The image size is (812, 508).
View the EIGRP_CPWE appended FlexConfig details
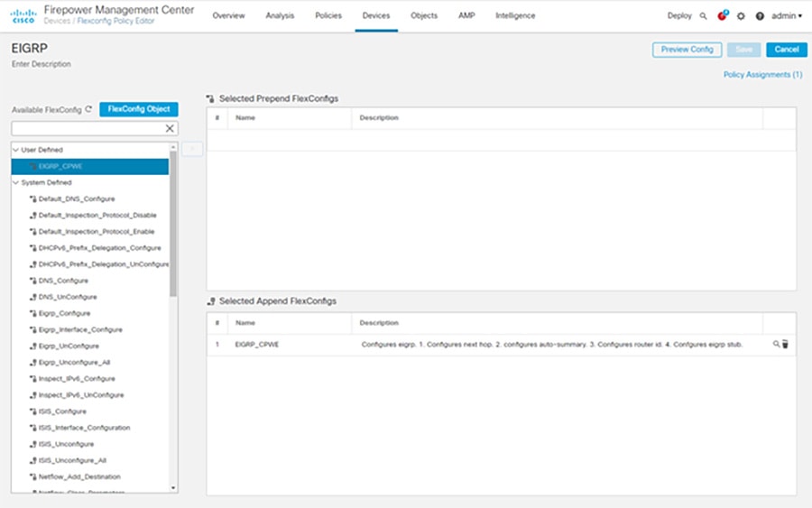[x=776, y=344]
